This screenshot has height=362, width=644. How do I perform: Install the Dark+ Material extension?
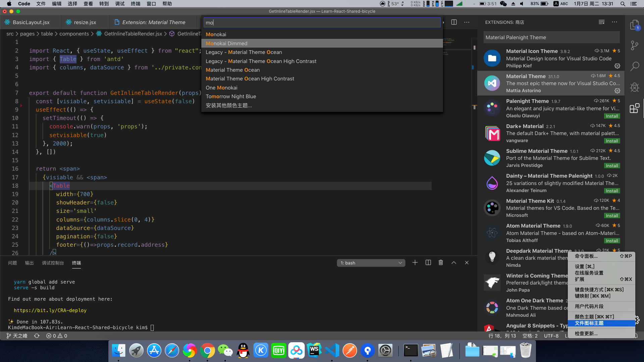(x=612, y=141)
